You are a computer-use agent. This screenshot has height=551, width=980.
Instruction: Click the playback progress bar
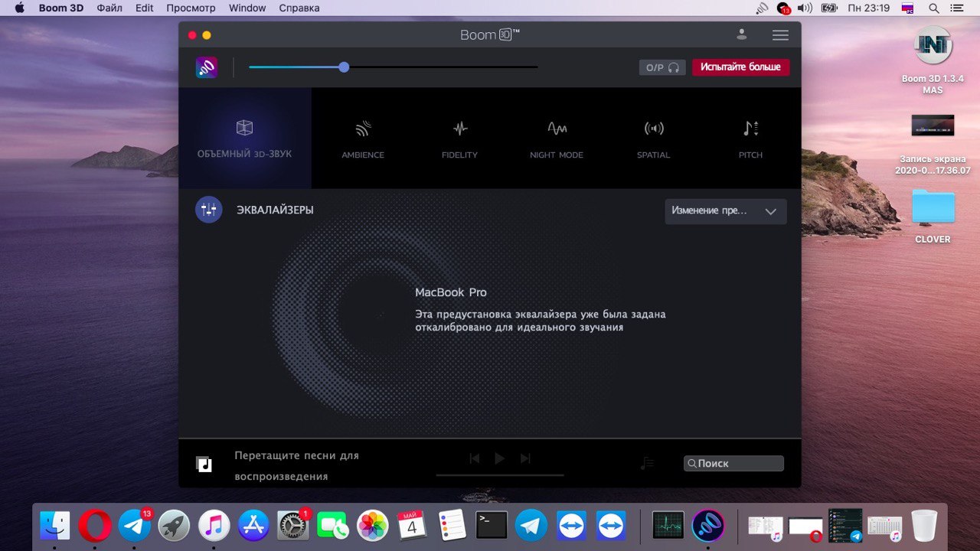click(500, 475)
